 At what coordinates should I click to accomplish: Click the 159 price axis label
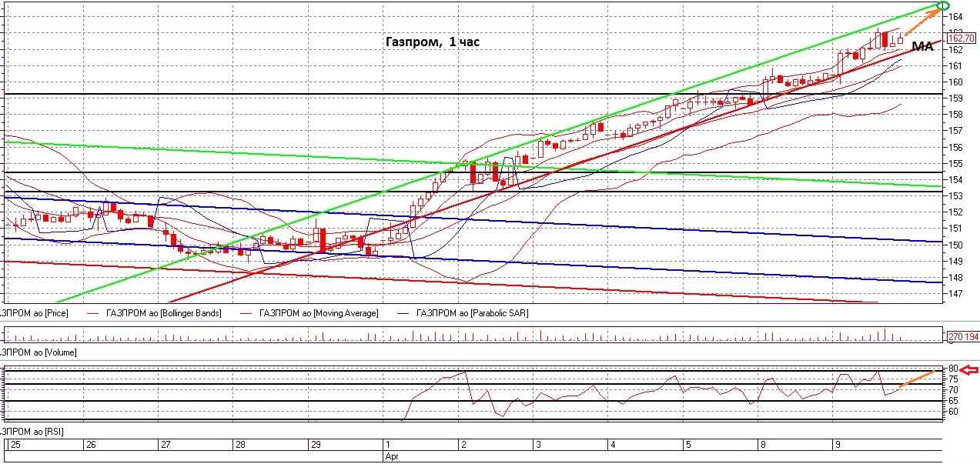point(954,98)
